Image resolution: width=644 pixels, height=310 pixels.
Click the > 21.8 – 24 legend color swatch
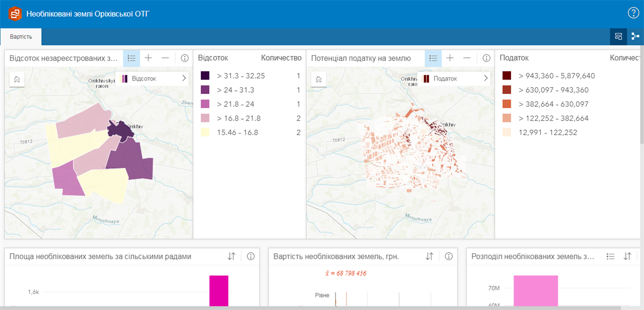(x=205, y=104)
